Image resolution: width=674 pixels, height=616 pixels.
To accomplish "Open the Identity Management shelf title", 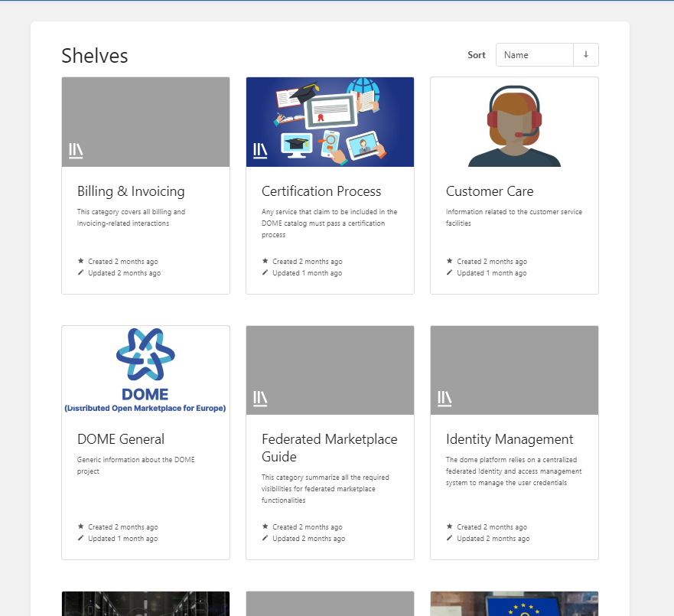I will coord(510,439).
